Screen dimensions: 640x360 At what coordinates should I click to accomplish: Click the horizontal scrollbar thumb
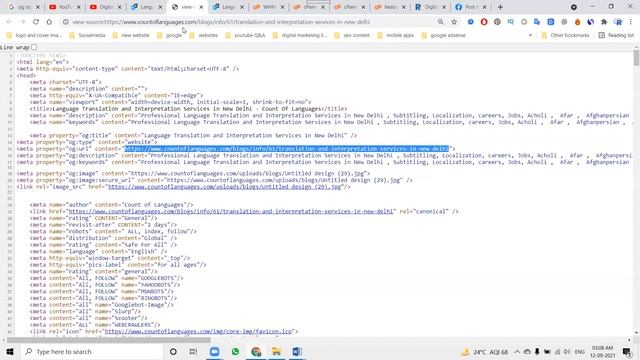tap(109, 340)
